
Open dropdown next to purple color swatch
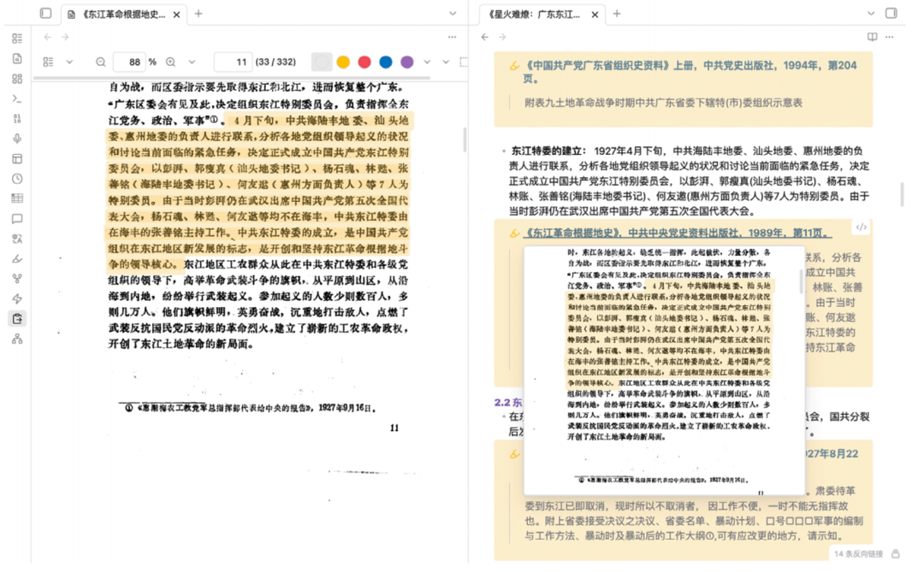pyautogui.click(x=427, y=62)
